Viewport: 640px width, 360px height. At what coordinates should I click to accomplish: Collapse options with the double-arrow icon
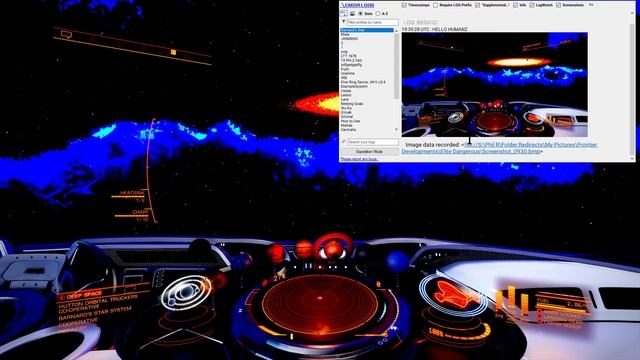tap(591, 5)
